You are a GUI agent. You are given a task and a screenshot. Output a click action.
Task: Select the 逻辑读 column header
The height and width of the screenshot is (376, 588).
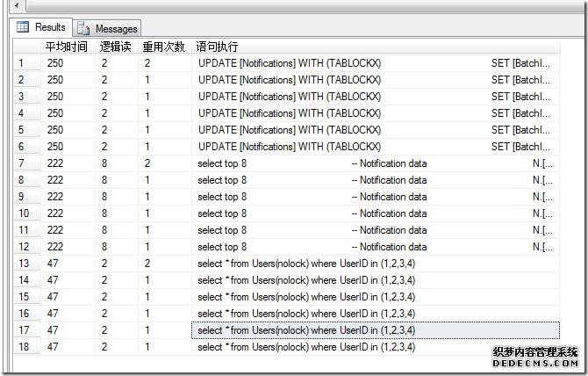pos(115,47)
